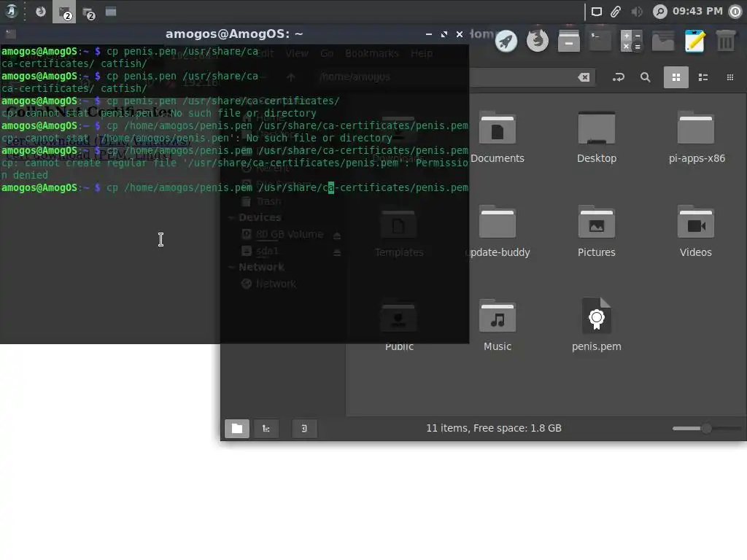This screenshot has height=560, width=747.
Task: Click the volume speaker tray icon
Action: pos(636,12)
